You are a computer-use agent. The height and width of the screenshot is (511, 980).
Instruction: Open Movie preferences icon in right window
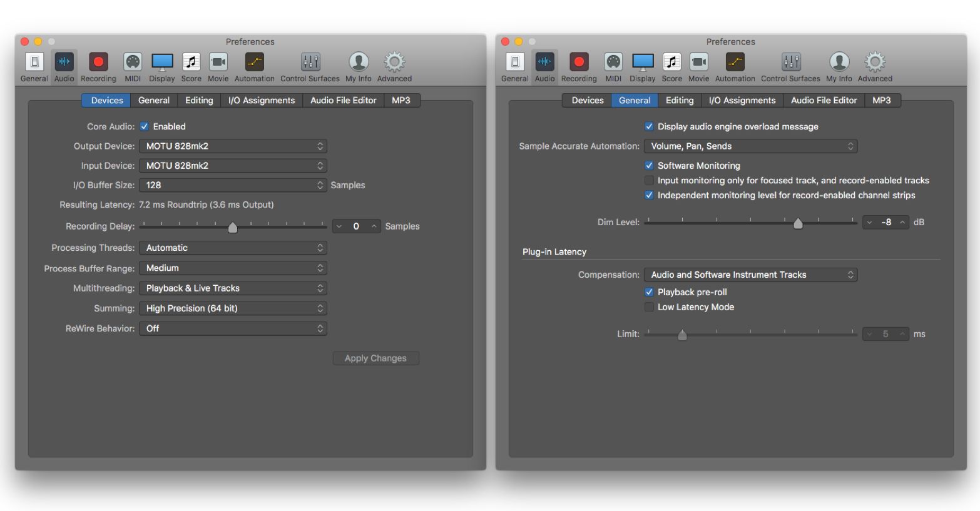(699, 62)
